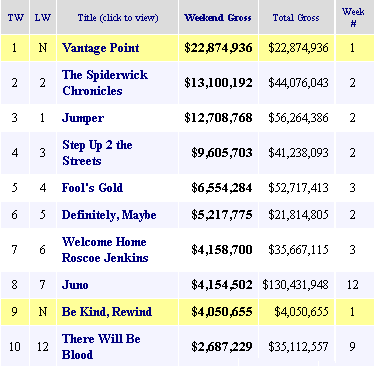375x366 pixels.
Task: Click the LW column header
Action: pos(43,18)
